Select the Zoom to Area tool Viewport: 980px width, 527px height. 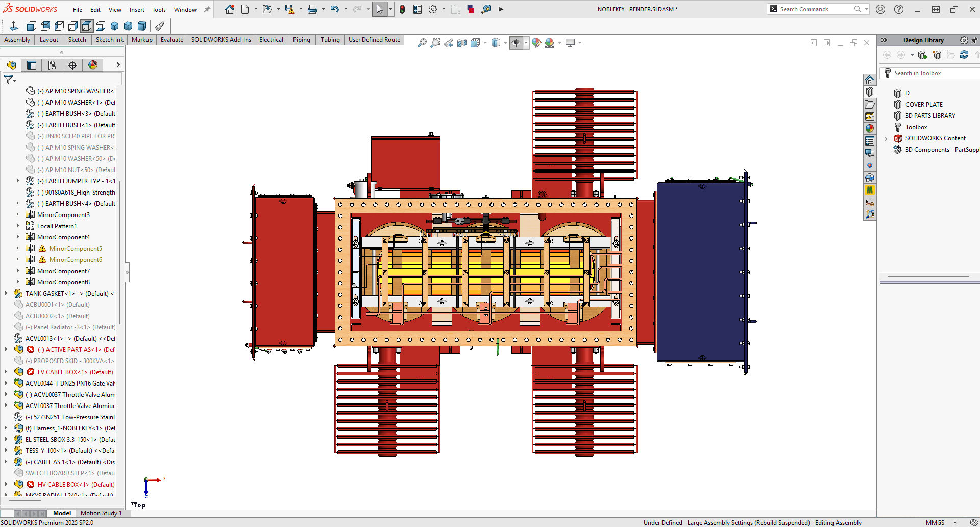[435, 43]
